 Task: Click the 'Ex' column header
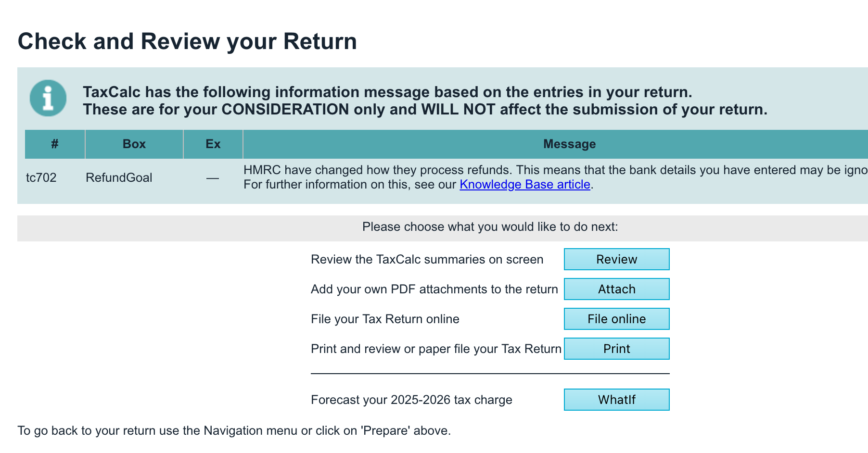point(213,144)
